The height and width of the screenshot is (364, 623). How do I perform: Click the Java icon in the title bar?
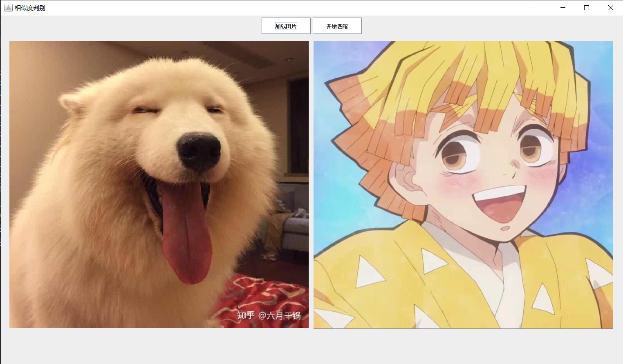[8, 8]
